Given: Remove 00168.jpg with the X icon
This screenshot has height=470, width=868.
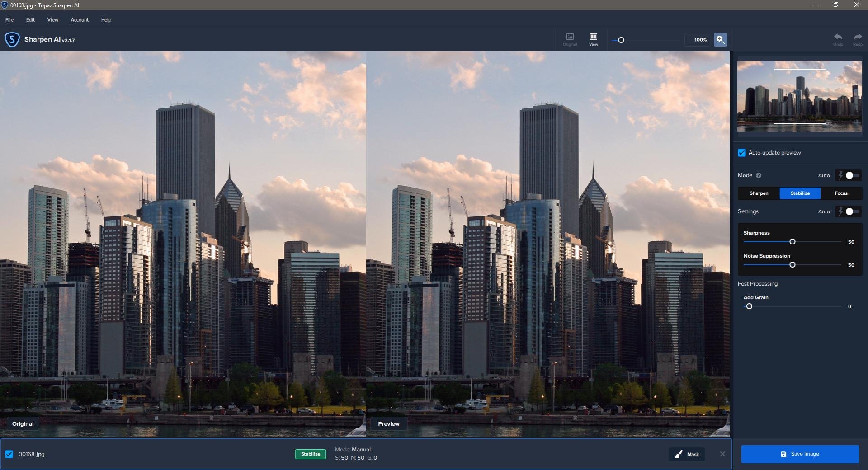Looking at the screenshot, I should pyautogui.click(x=722, y=454).
